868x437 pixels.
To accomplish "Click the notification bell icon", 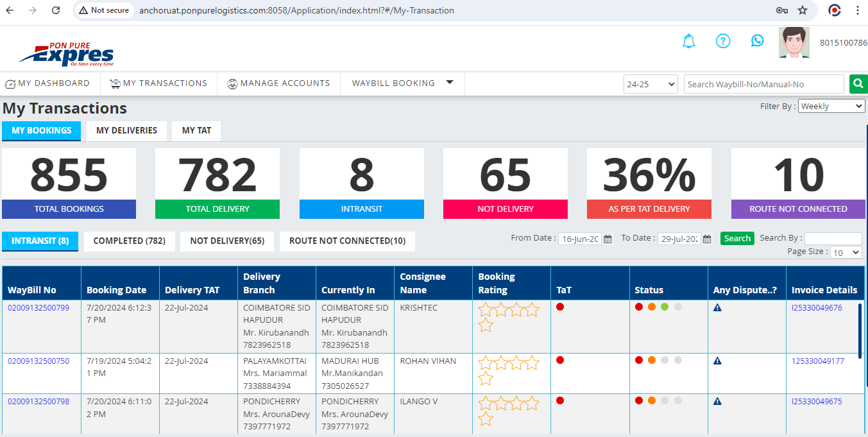I will (688, 42).
